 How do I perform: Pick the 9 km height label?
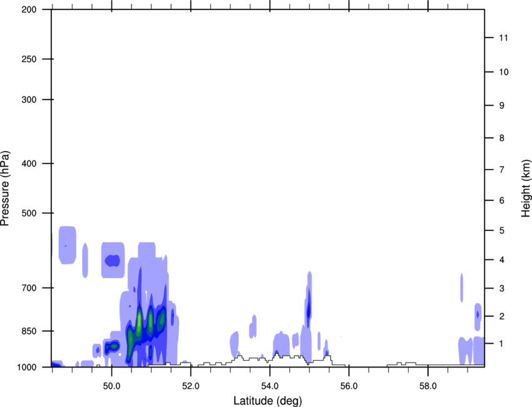click(x=501, y=106)
